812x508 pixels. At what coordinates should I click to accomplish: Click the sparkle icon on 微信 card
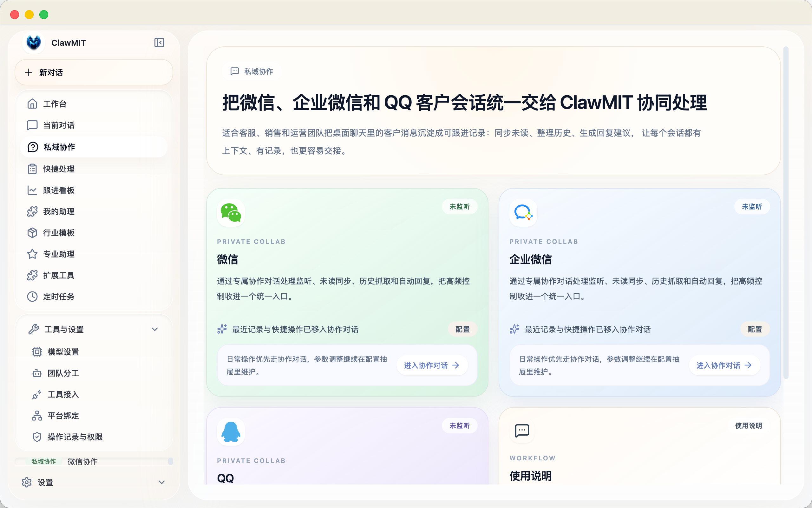pyautogui.click(x=222, y=329)
